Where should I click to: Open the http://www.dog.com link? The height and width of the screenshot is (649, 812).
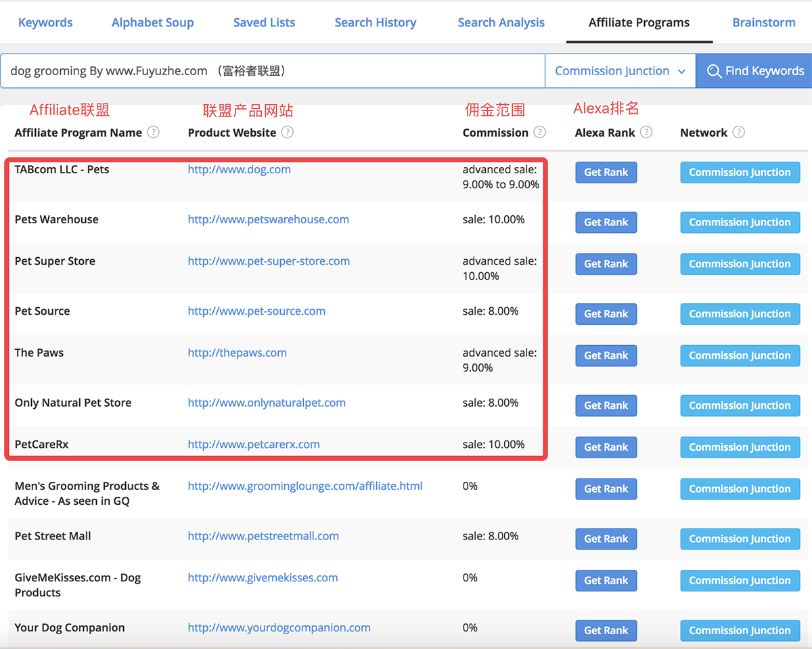(239, 169)
